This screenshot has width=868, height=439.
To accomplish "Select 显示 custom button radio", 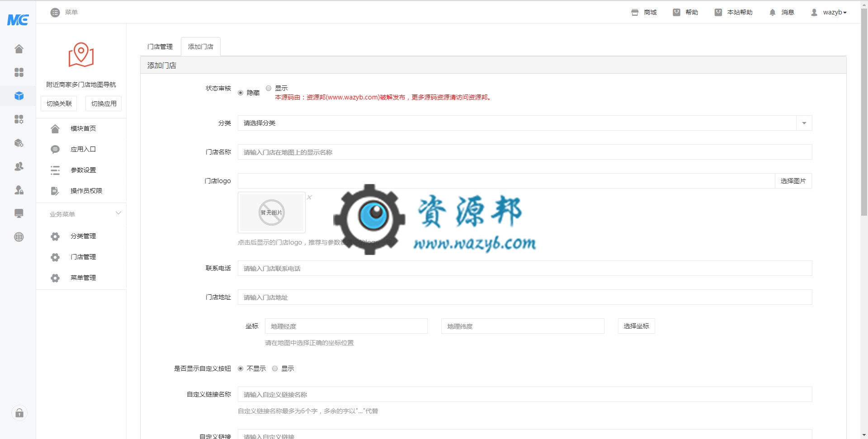I will (x=275, y=368).
